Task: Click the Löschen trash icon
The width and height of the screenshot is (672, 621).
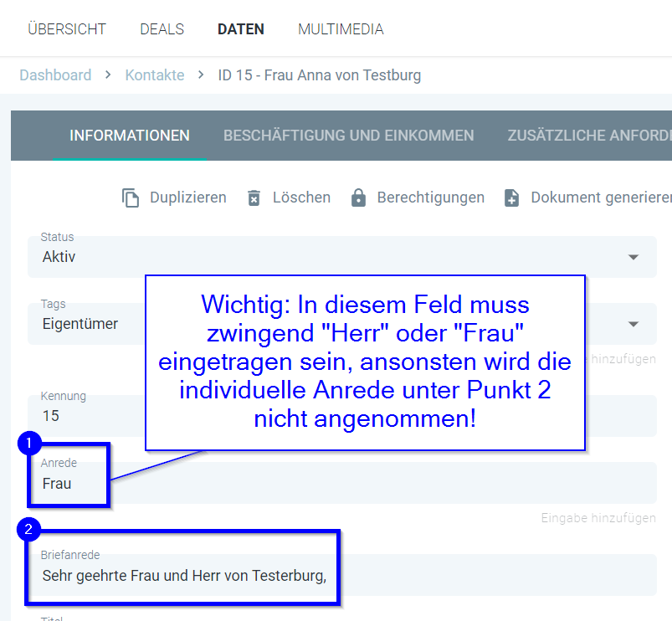Action: [x=254, y=198]
